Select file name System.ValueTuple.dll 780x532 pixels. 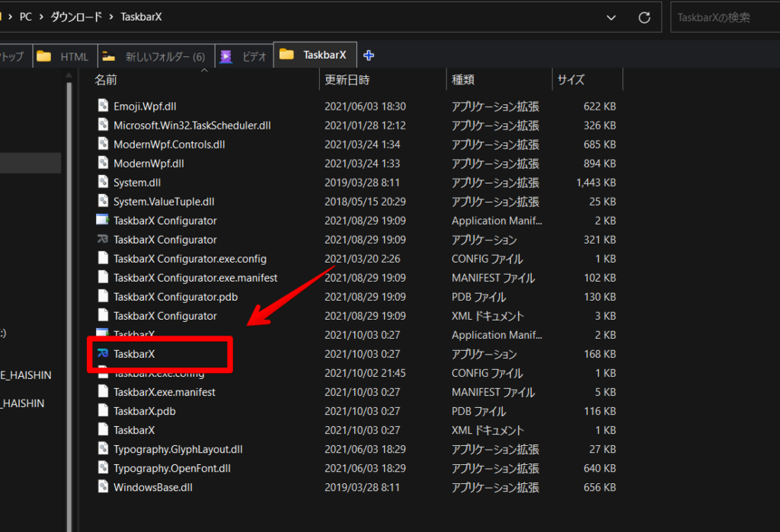pos(164,202)
